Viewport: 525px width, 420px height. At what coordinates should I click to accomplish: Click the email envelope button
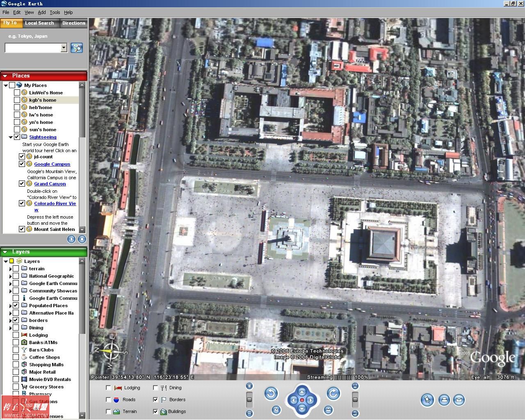tap(459, 399)
